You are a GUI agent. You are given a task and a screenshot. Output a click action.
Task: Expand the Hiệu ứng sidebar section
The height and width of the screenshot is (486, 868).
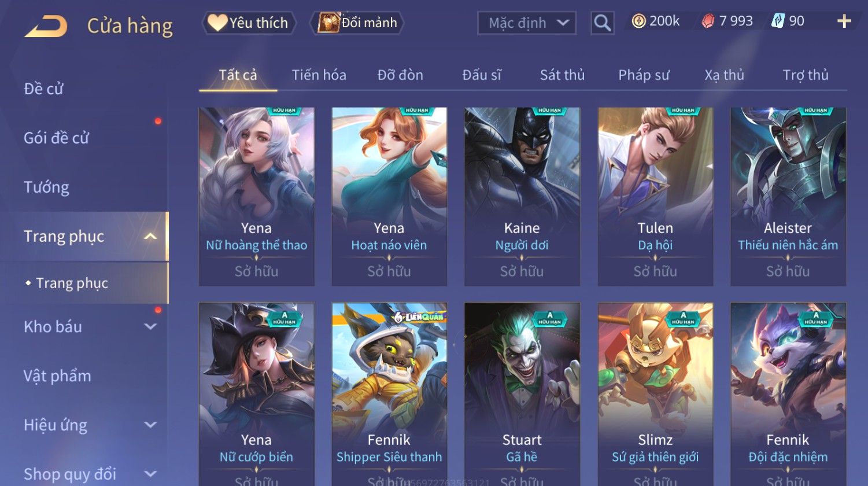(x=150, y=425)
